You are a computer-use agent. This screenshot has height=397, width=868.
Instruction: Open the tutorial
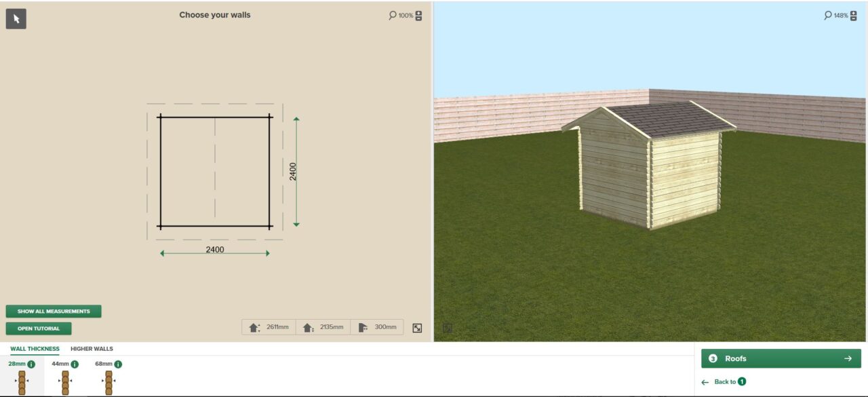click(37, 328)
